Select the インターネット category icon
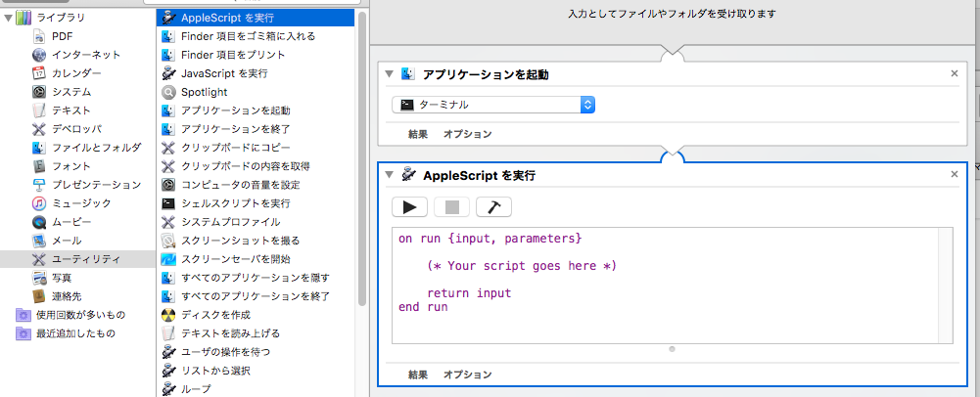The image size is (980, 397). point(39,55)
